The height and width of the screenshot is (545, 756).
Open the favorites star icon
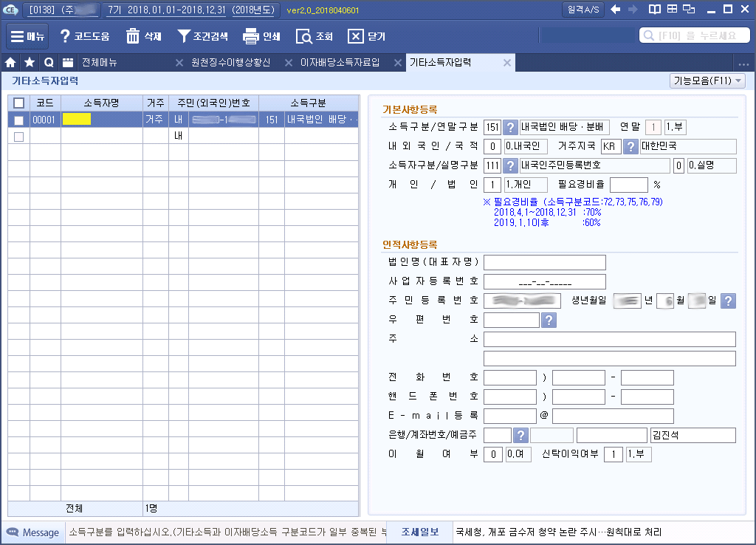[30, 63]
